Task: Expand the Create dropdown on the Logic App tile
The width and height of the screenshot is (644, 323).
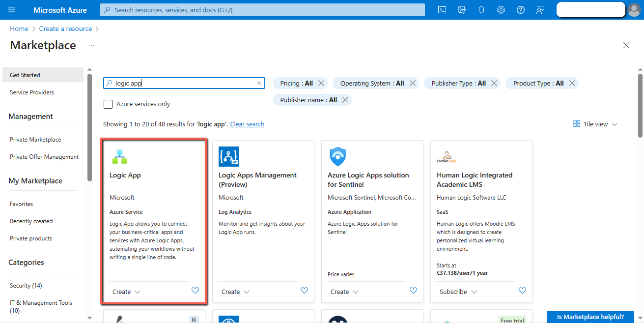Action: (126, 292)
